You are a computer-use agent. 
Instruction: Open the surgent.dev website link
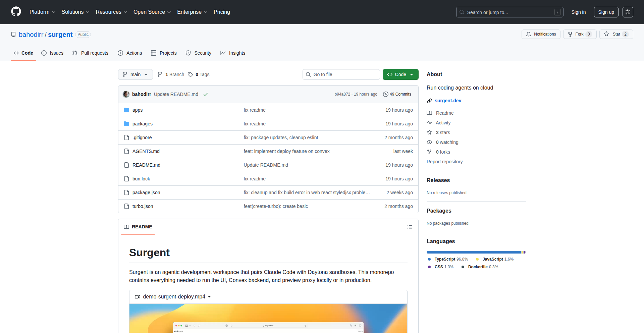[448, 101]
